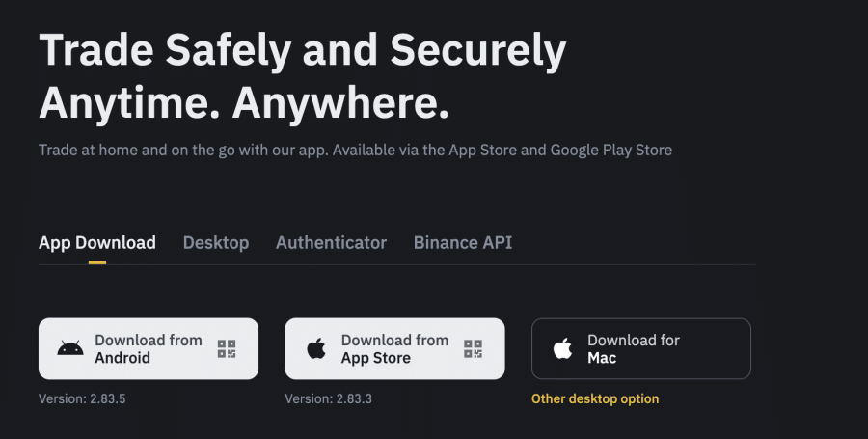The image size is (868, 439).
Task: Select the App Download tab
Action: click(x=96, y=243)
